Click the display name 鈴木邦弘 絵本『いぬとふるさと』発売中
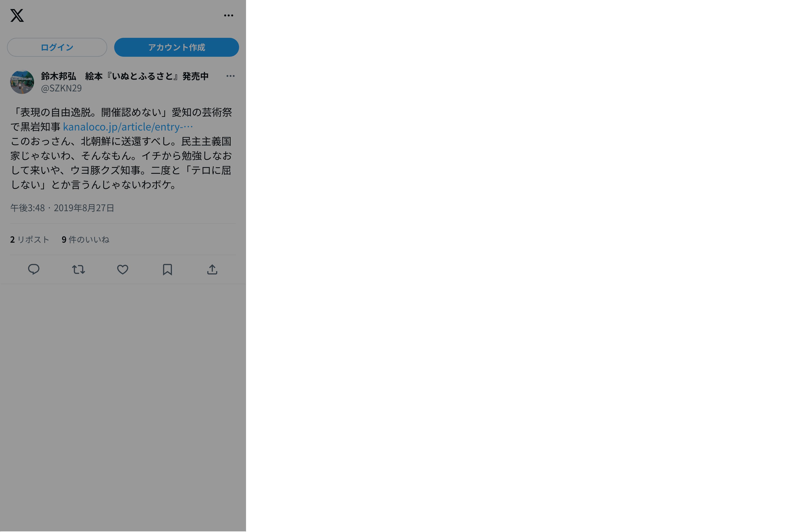 (124, 76)
